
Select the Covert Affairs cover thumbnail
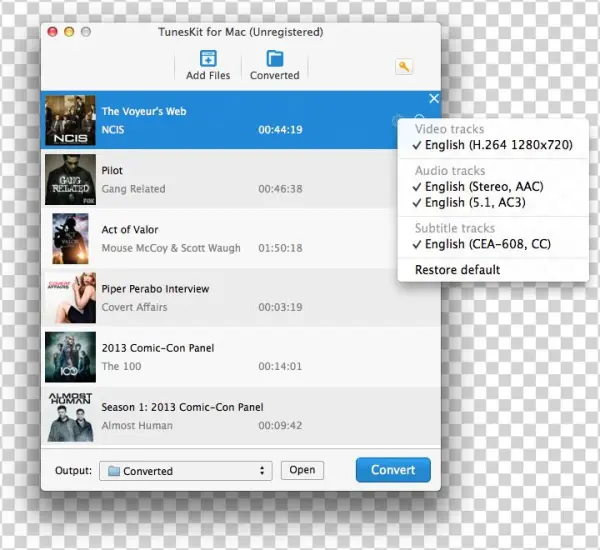[x=70, y=298]
